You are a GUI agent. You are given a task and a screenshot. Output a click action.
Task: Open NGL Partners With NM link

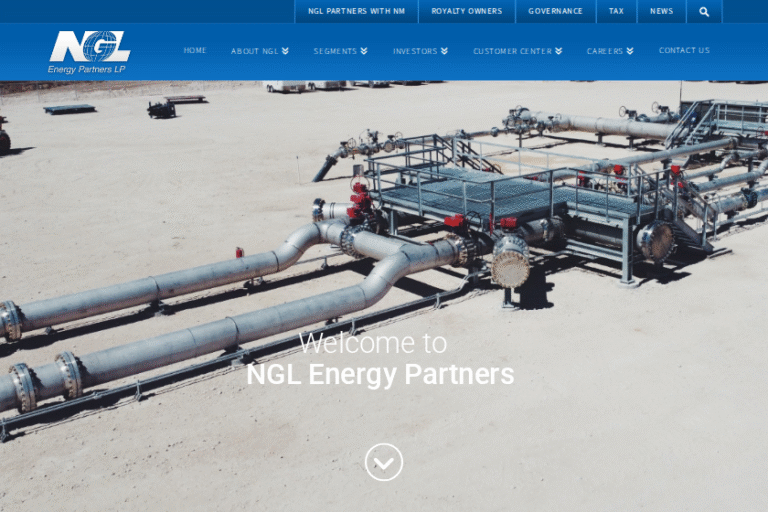pyautogui.click(x=356, y=11)
